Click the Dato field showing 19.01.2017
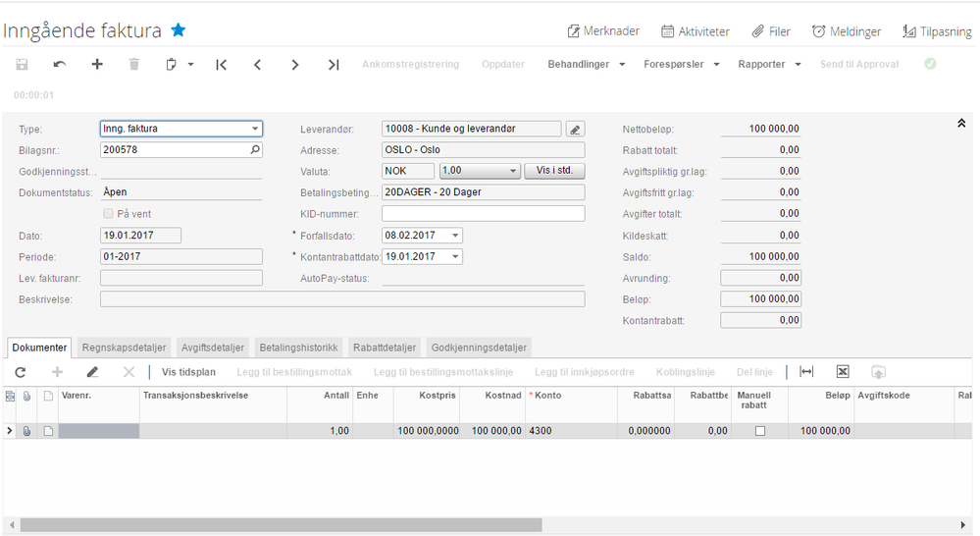The image size is (980, 536). click(140, 236)
